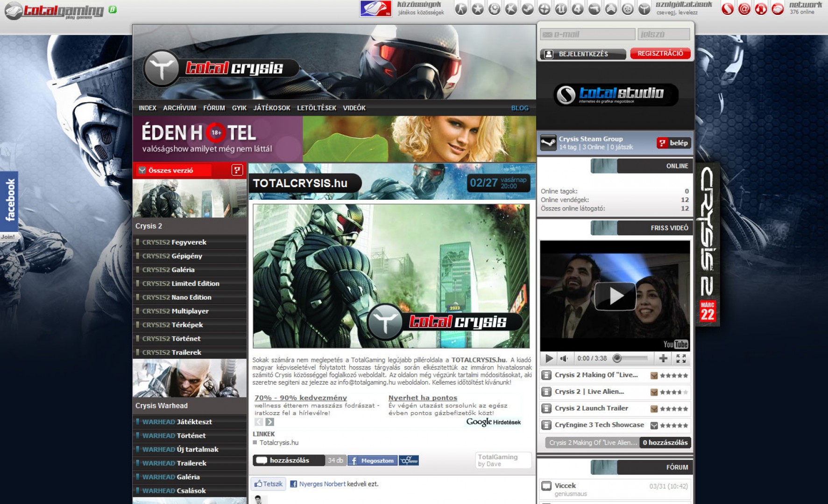Click the Crysis Y-logo community icon in top bar
Viewport: 828px width, 504px height.
pyautogui.click(x=644, y=9)
